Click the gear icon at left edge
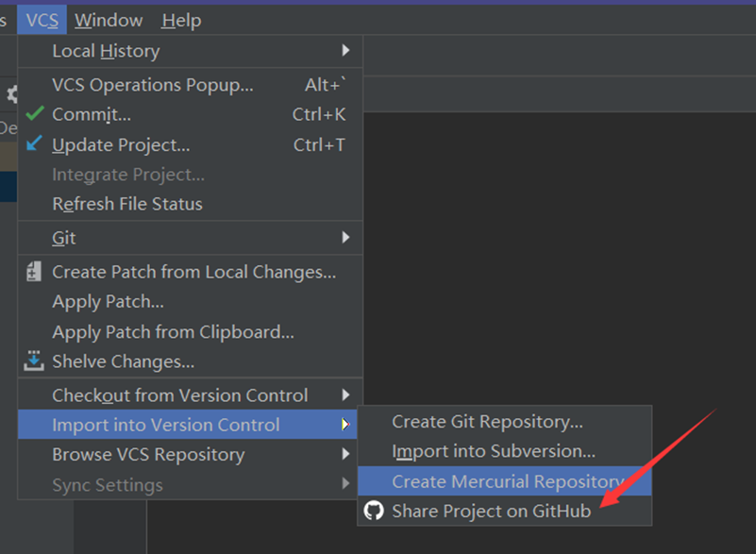 12,94
